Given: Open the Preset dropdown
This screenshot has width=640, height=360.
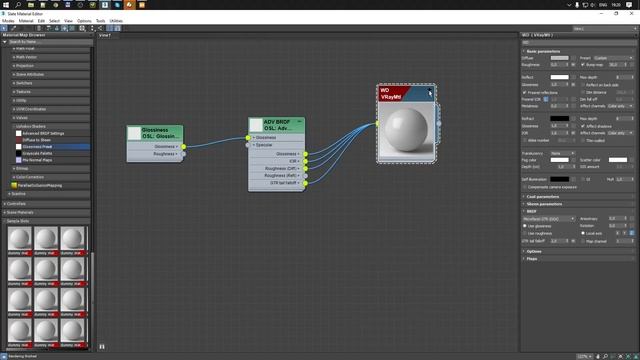Looking at the screenshot, I should (x=613, y=58).
